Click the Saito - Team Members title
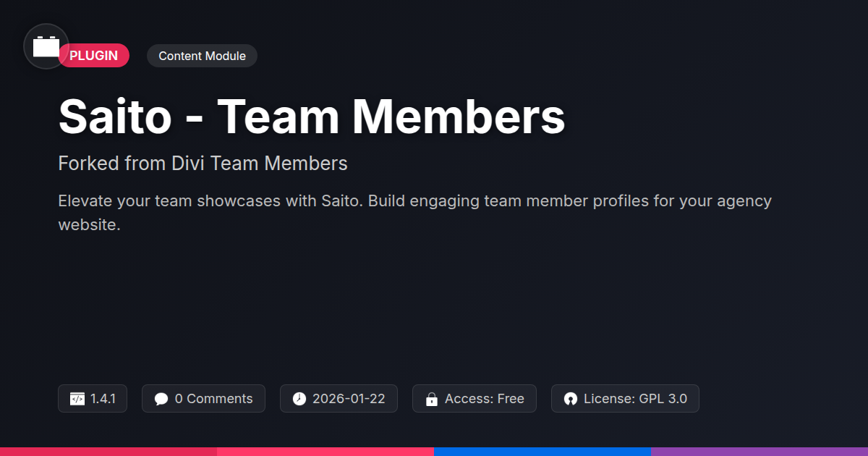Viewport: 868px width, 456px height. pos(312,116)
